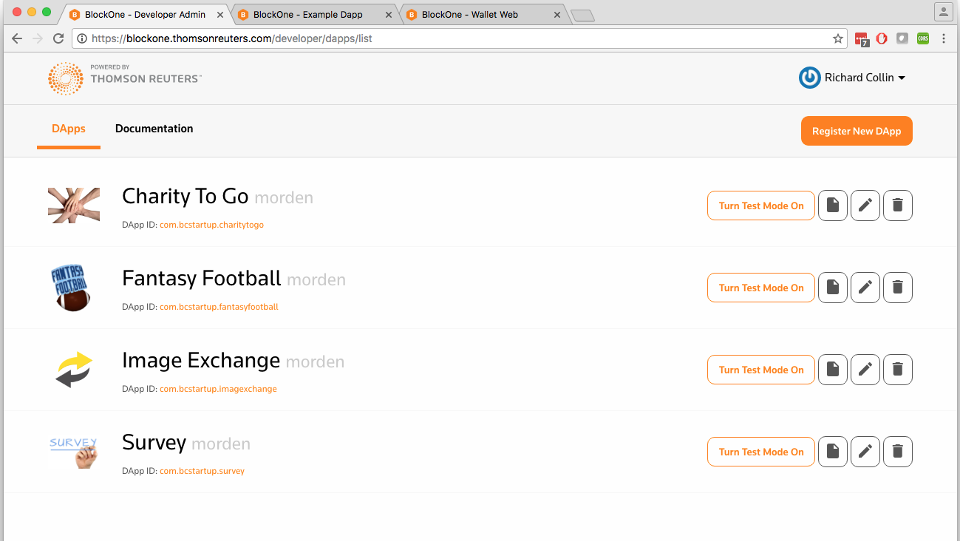Switch to BlockOne - Example Dapp browser tab

(x=314, y=15)
